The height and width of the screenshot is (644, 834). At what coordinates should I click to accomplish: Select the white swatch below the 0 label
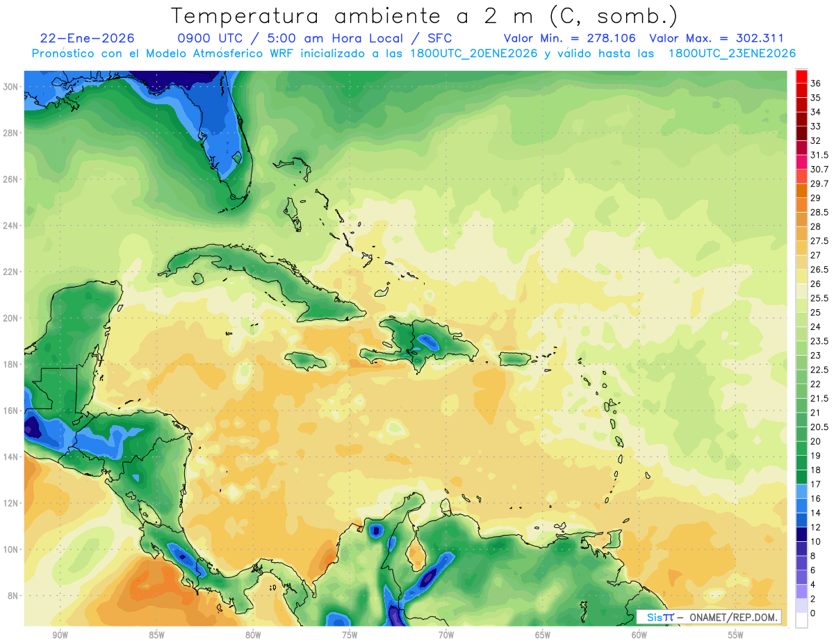(801, 621)
